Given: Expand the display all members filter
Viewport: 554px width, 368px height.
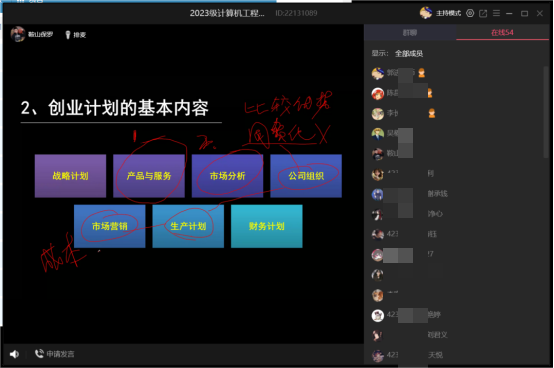Looking at the screenshot, I should click(409, 54).
